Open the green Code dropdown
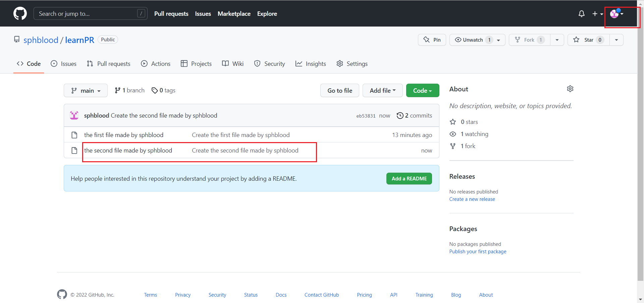Image resolution: width=644 pixels, height=303 pixels. [423, 90]
